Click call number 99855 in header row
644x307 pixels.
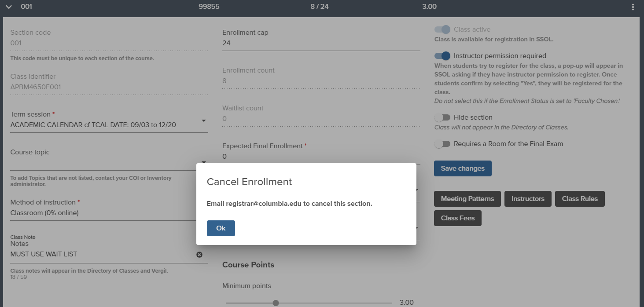point(209,7)
